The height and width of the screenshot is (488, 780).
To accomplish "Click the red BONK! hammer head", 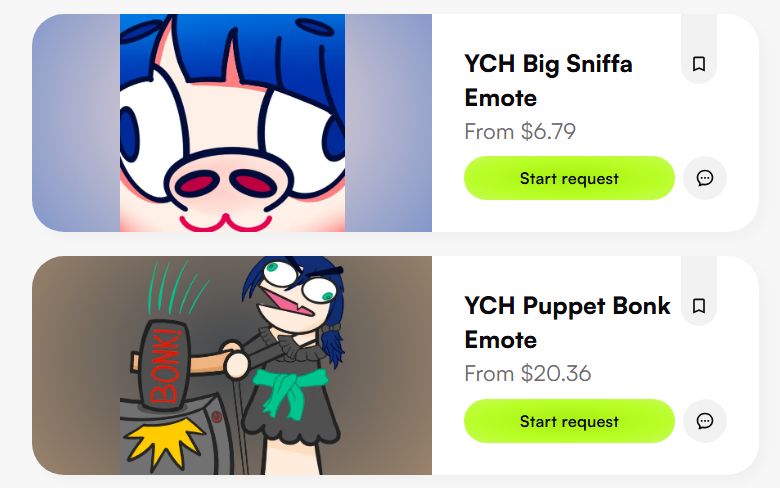I will click(x=165, y=365).
